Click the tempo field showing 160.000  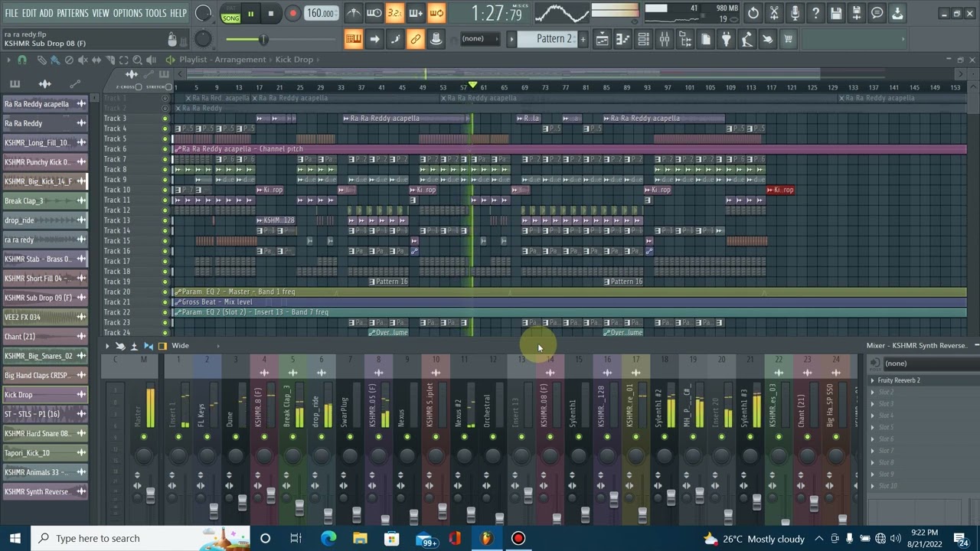[x=321, y=14]
